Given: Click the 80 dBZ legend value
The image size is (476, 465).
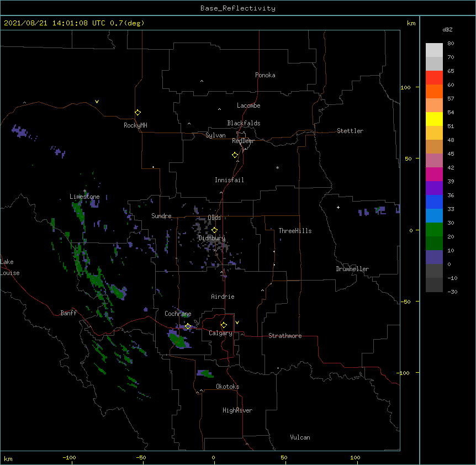Looking at the screenshot, I should click(451, 44).
